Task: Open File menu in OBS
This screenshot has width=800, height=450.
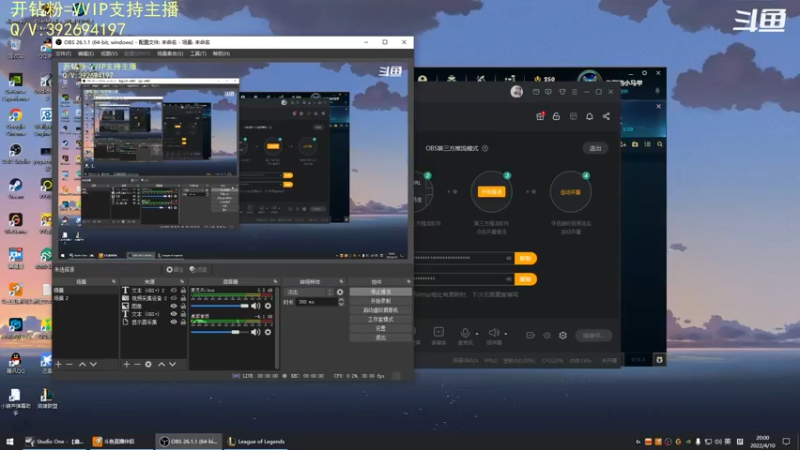Action: [63, 54]
